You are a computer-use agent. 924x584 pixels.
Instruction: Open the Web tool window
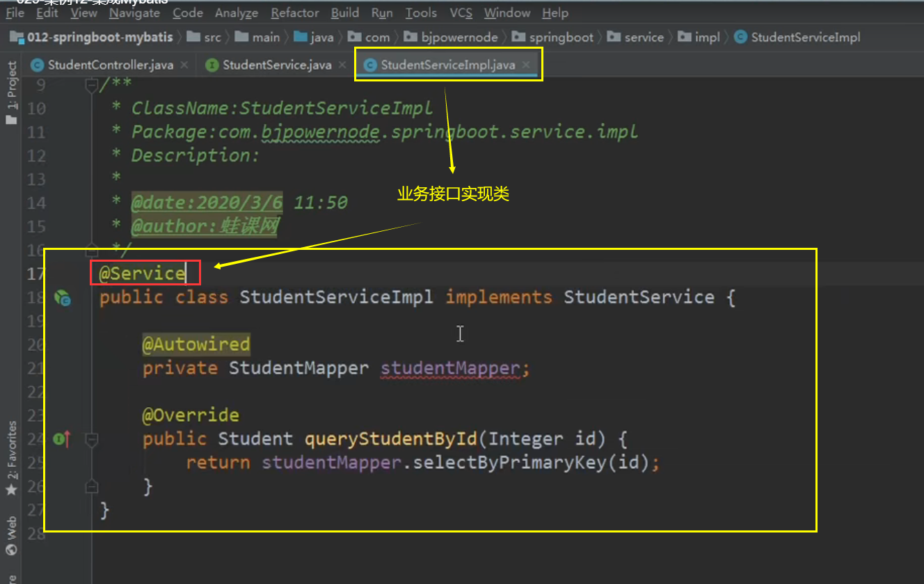click(x=11, y=536)
